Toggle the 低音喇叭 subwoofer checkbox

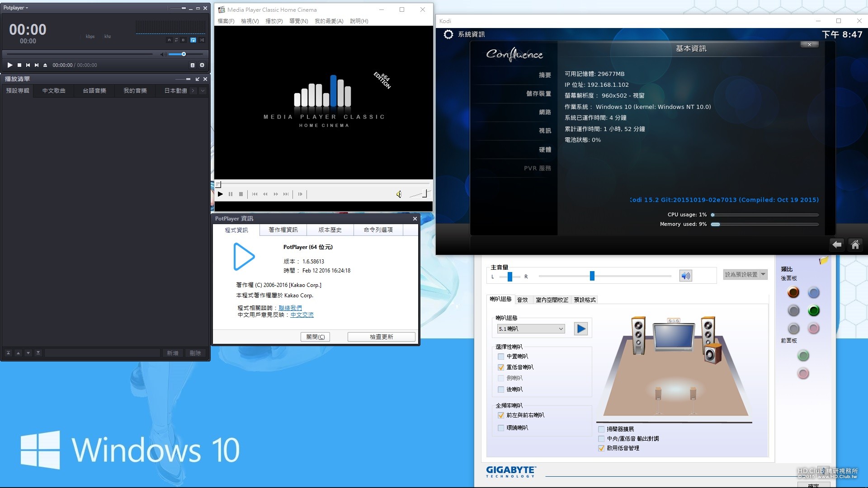click(x=501, y=367)
